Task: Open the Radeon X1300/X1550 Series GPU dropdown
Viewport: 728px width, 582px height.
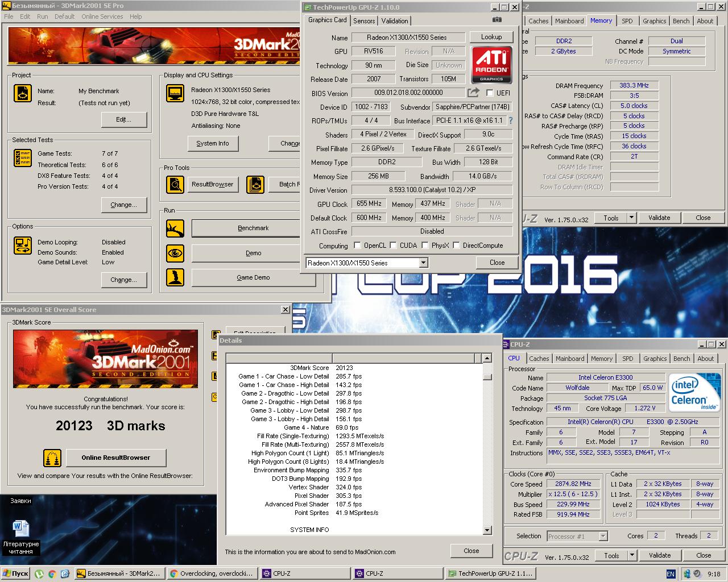Action: [x=423, y=263]
